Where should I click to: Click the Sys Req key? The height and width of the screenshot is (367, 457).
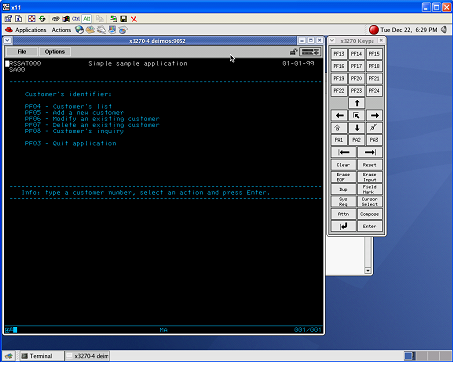pyautogui.click(x=343, y=202)
